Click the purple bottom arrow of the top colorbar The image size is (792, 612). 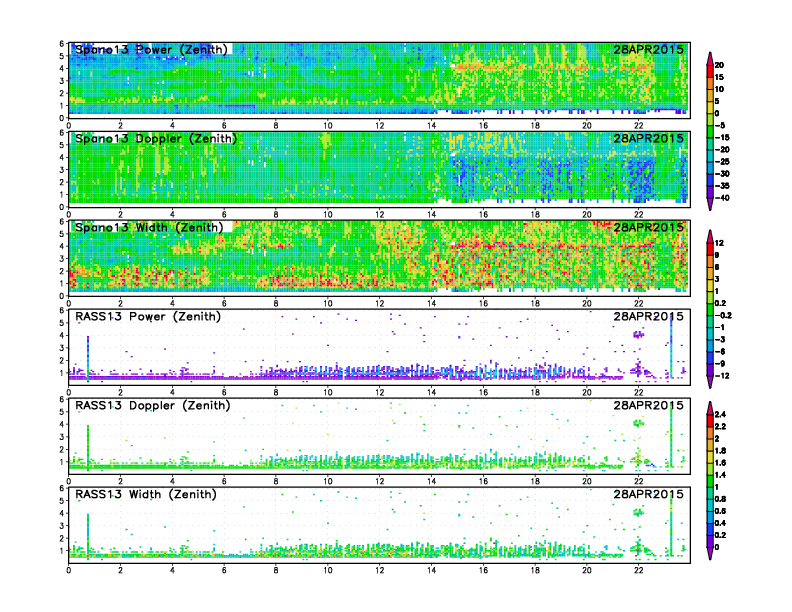pos(709,203)
